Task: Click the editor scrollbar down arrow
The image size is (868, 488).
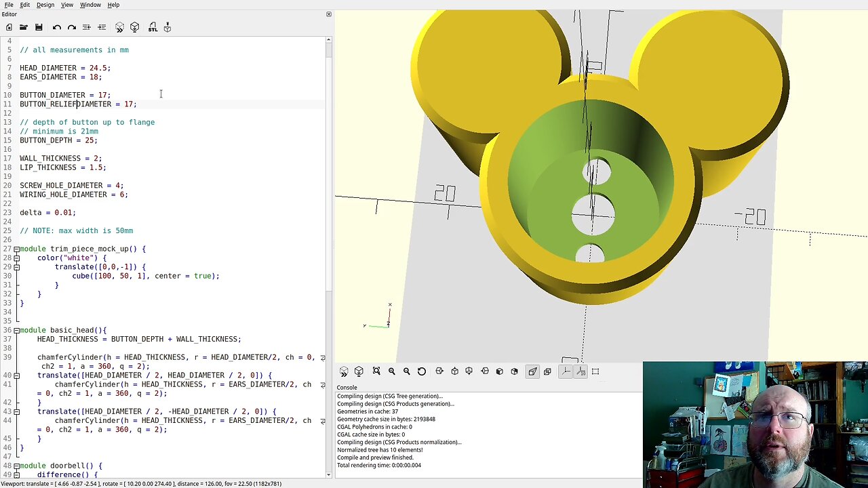Action: coord(329,474)
